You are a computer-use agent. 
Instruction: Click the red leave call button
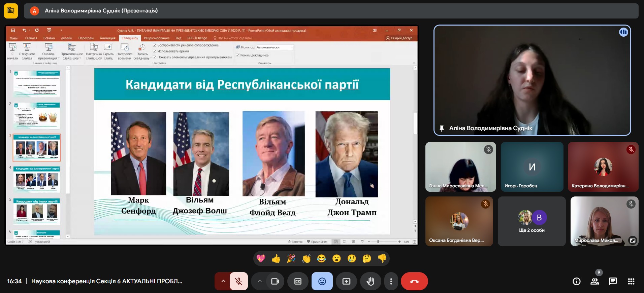(x=414, y=281)
